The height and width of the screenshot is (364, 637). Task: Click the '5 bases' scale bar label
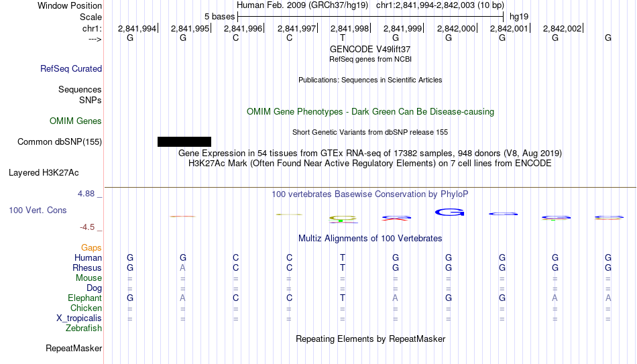(219, 17)
